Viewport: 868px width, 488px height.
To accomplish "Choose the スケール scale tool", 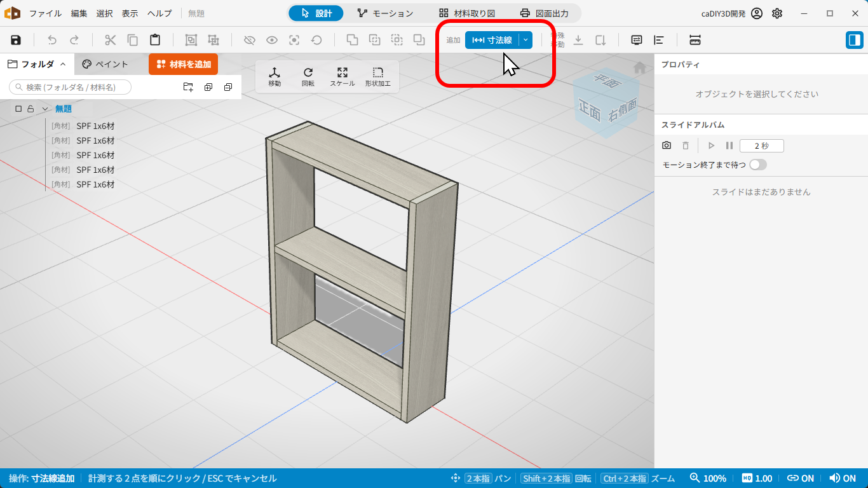I will tap(342, 77).
